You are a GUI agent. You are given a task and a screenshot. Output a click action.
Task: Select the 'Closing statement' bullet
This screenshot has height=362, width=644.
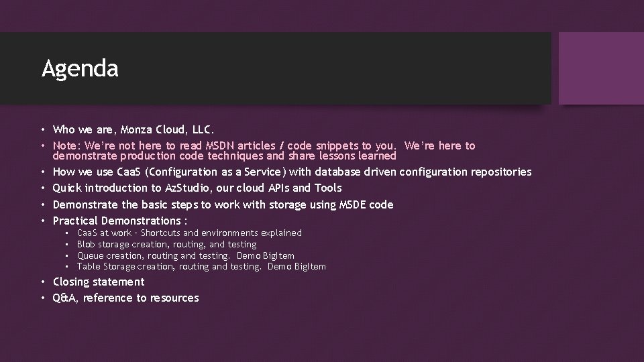click(99, 282)
